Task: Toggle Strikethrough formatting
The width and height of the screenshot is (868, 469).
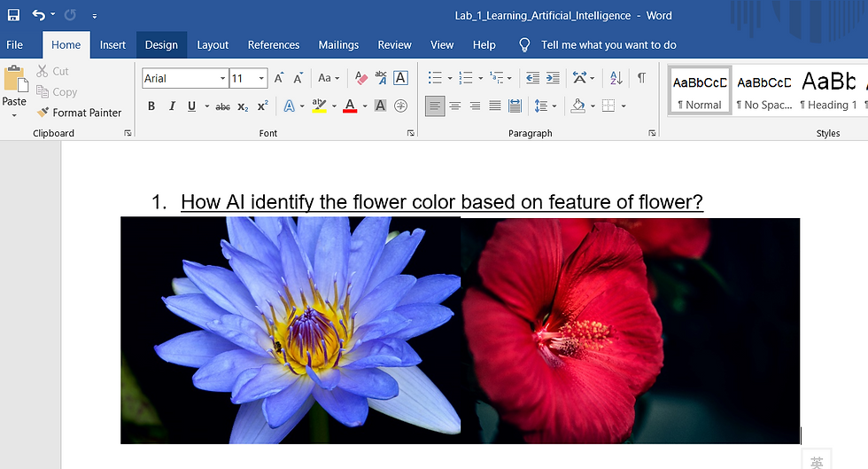Action: pos(222,106)
